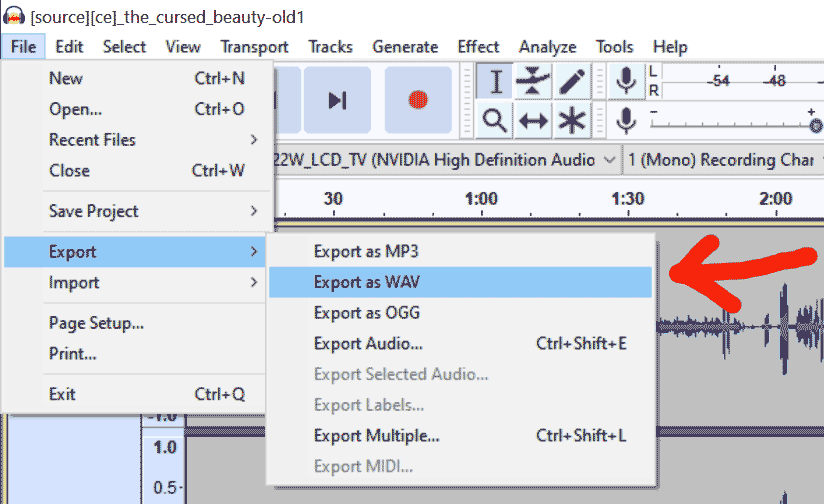Select Export as WAV

pyautogui.click(x=460, y=282)
